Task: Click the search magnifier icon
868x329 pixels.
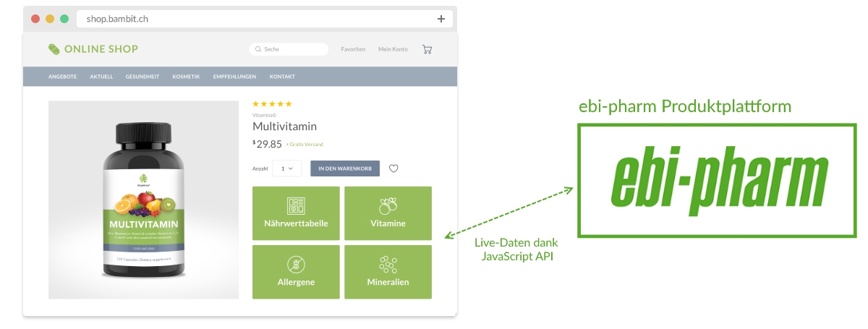Action: point(258,49)
